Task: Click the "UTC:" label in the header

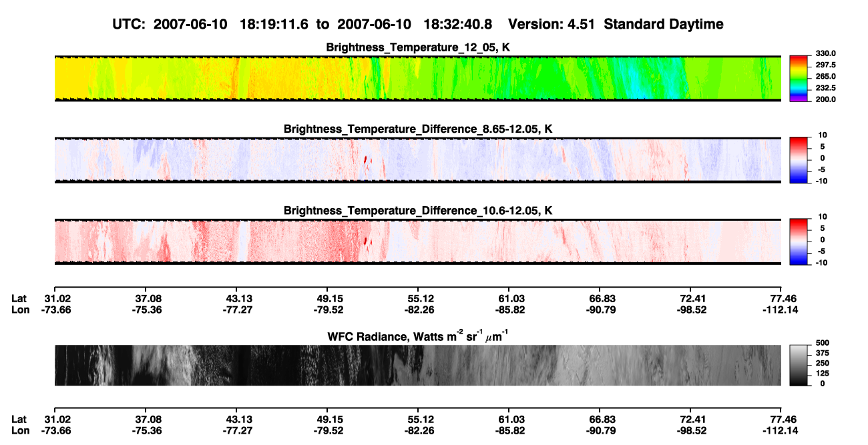Action: coord(128,25)
